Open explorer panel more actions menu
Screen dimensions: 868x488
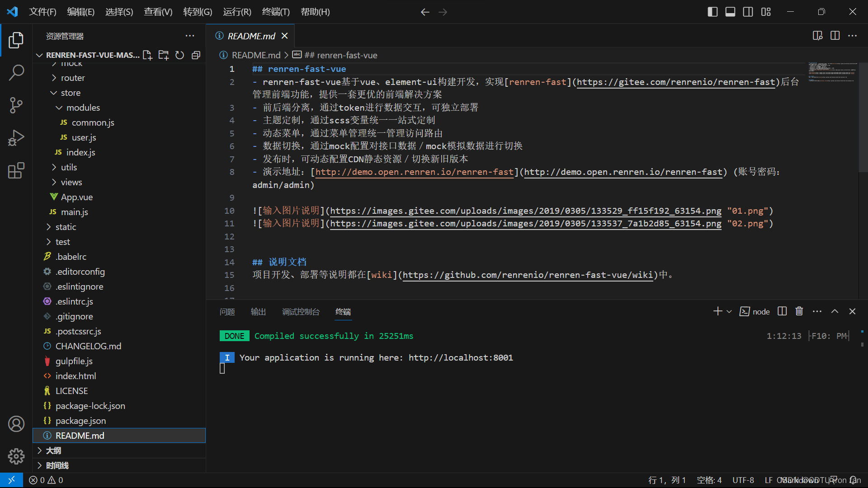(190, 36)
